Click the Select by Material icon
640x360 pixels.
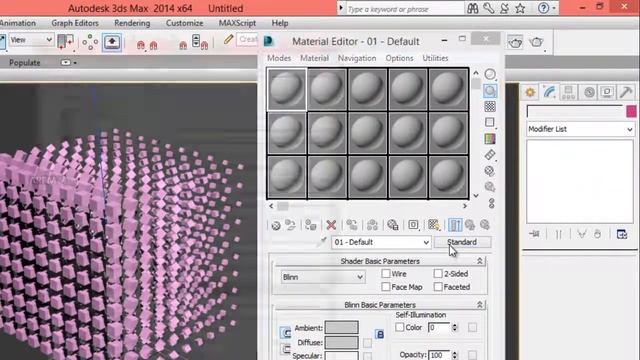(x=490, y=187)
